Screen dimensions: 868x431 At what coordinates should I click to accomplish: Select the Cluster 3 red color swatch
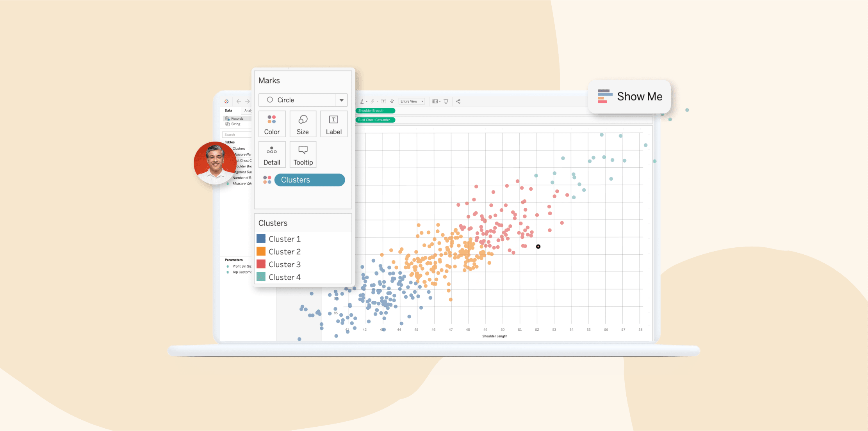[x=261, y=264]
